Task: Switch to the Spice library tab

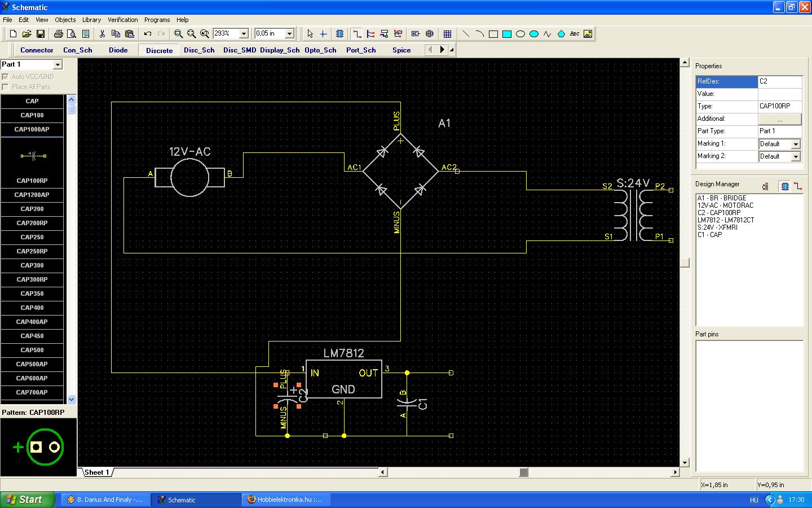Action: pos(401,50)
